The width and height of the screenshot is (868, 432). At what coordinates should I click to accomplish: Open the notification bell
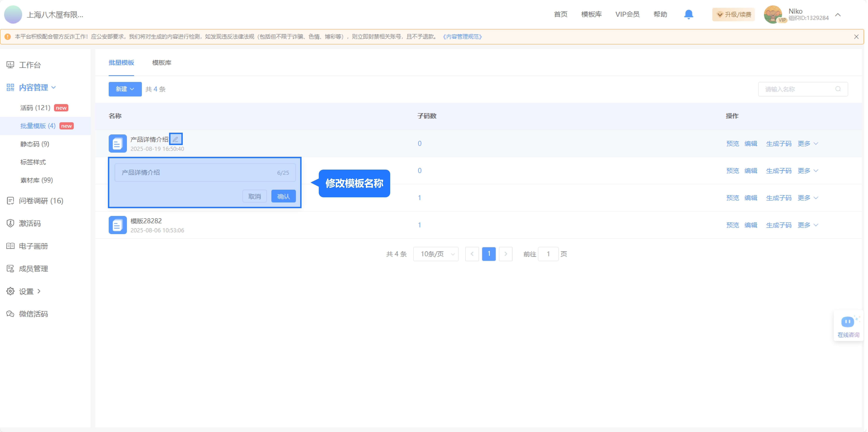tap(689, 14)
